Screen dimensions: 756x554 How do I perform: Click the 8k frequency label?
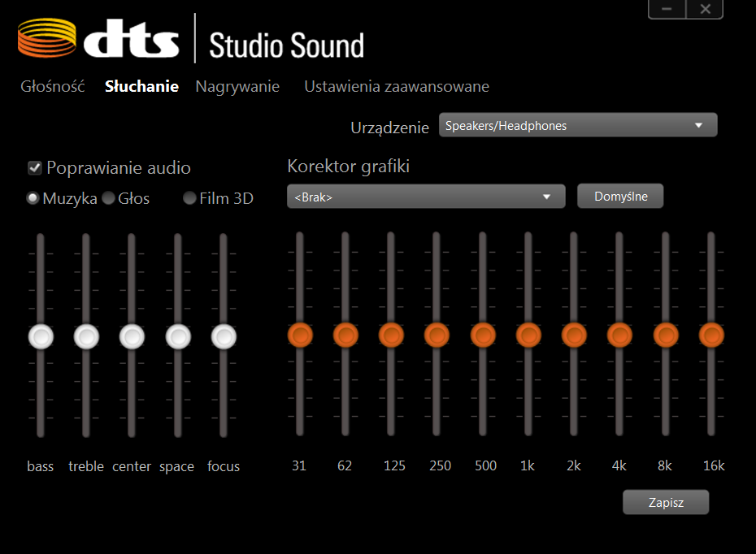click(665, 465)
